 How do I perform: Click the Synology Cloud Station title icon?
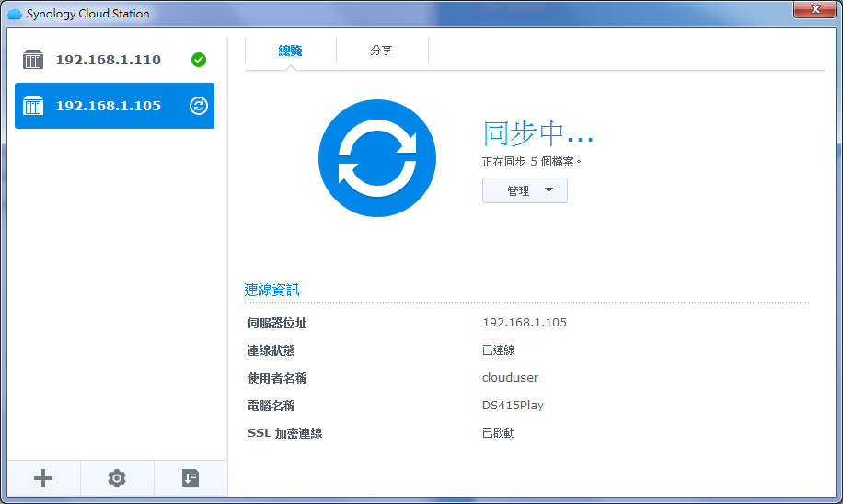pyautogui.click(x=15, y=14)
